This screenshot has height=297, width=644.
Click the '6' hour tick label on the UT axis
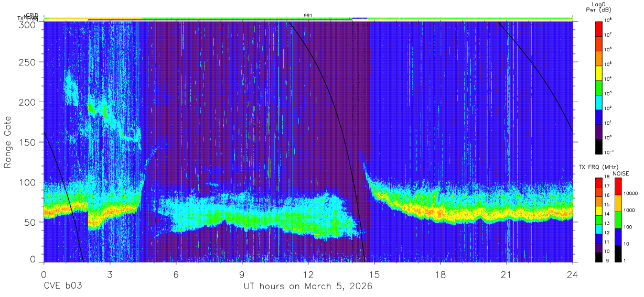pos(176,274)
